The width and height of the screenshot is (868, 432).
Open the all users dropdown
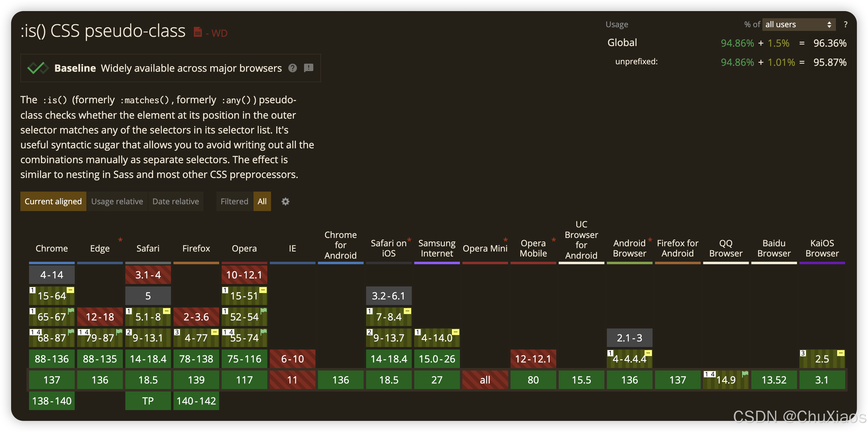[798, 25]
